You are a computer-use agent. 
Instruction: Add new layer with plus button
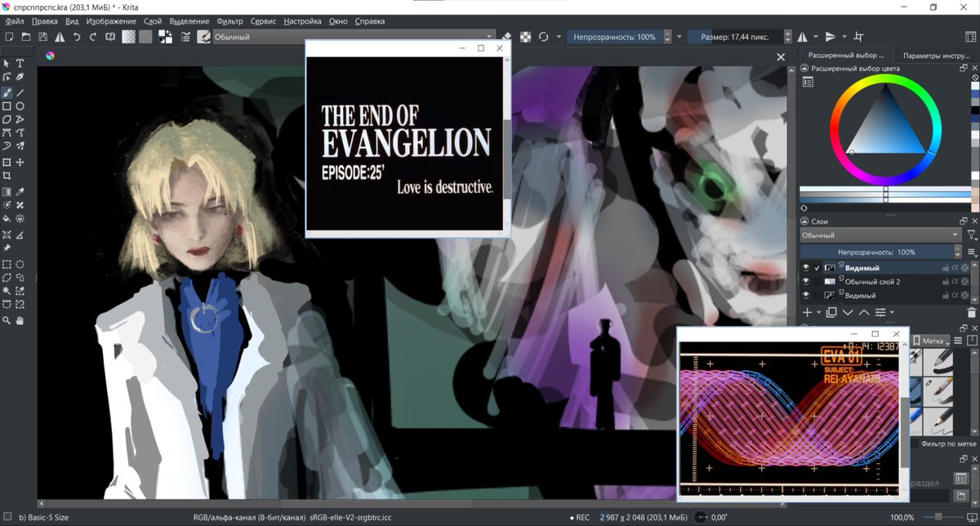click(x=807, y=313)
